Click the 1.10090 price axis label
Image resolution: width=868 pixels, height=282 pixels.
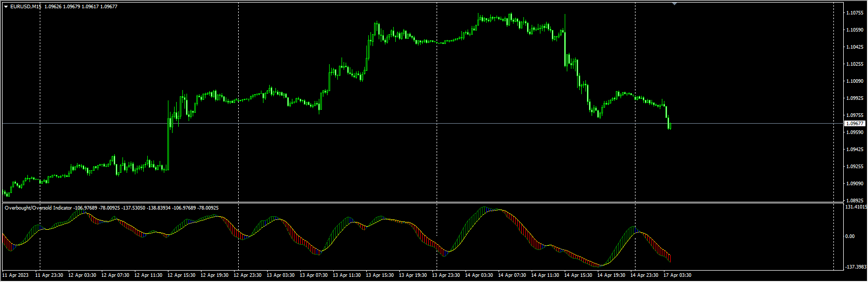point(855,81)
